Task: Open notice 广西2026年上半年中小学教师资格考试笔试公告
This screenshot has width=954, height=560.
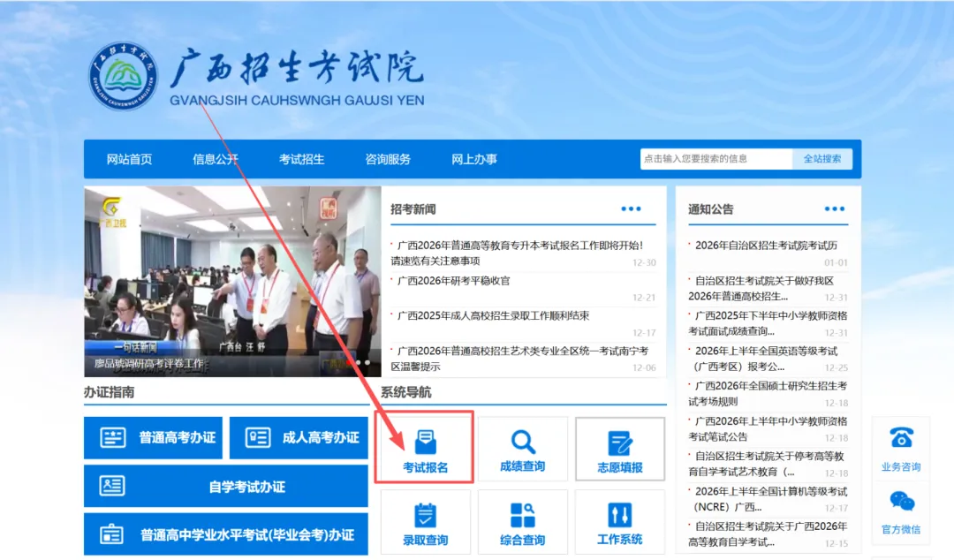Action: (768, 428)
